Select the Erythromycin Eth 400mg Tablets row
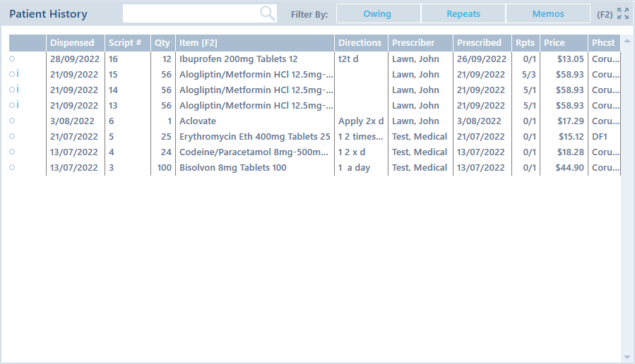 [x=254, y=137]
